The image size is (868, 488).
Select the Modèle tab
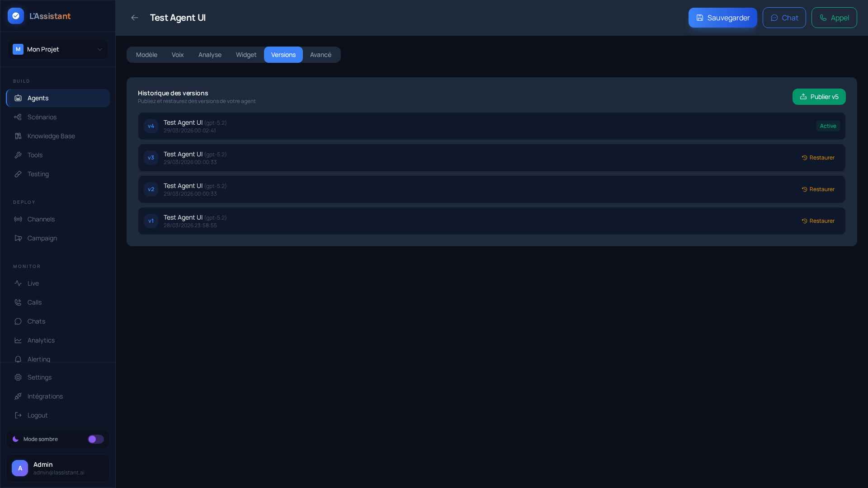[x=146, y=55]
